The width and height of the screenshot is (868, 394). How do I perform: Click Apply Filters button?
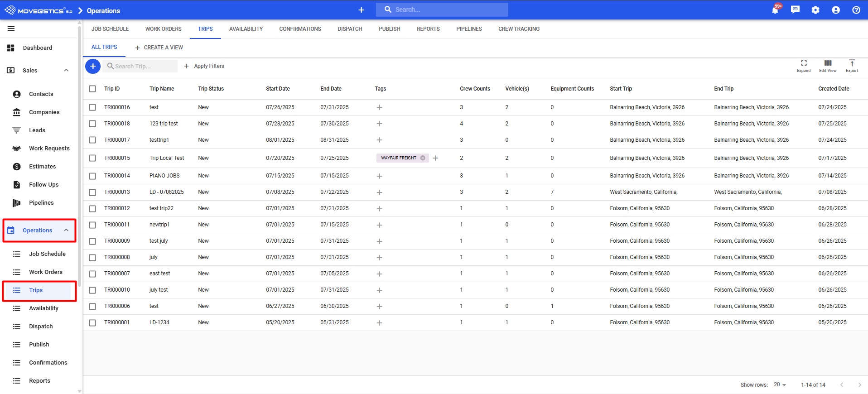[x=204, y=66]
